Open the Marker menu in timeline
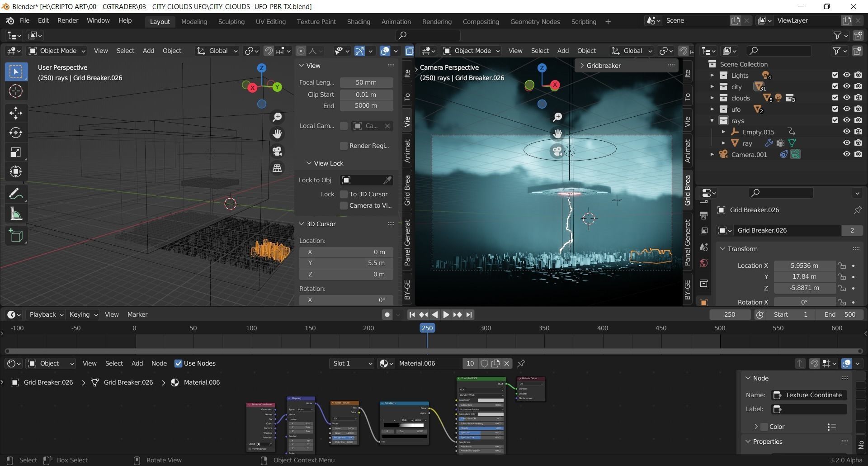The width and height of the screenshot is (868, 466). click(x=137, y=314)
